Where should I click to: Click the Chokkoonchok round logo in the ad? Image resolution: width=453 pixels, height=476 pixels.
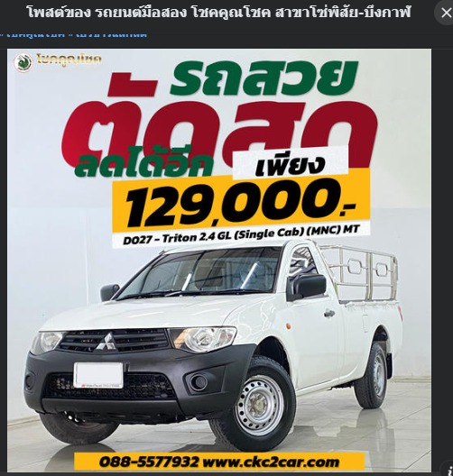23,62
